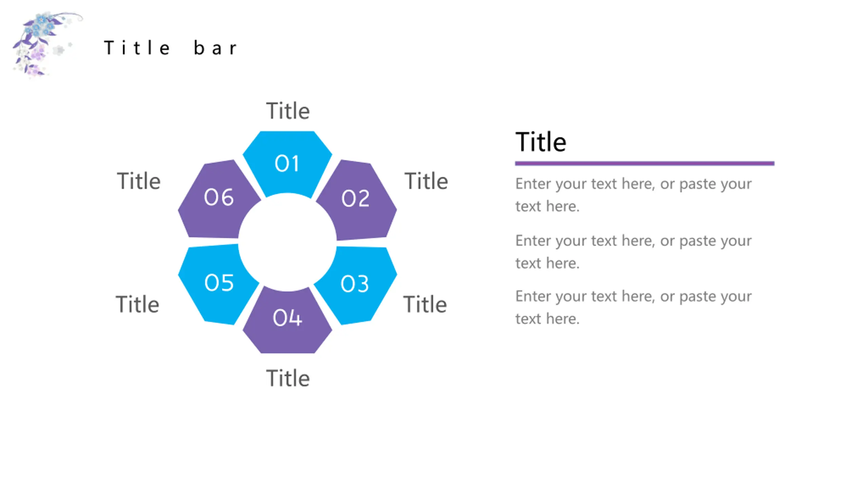Click the first 'Enter your text here' paragraph
Image resolution: width=868 pixels, height=488 pixels.
tap(633, 195)
